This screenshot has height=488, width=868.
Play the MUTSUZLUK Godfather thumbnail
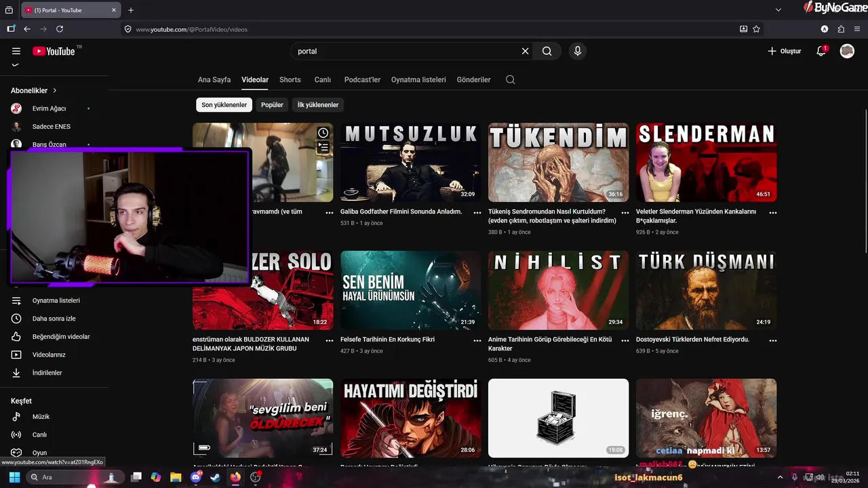tap(410, 162)
